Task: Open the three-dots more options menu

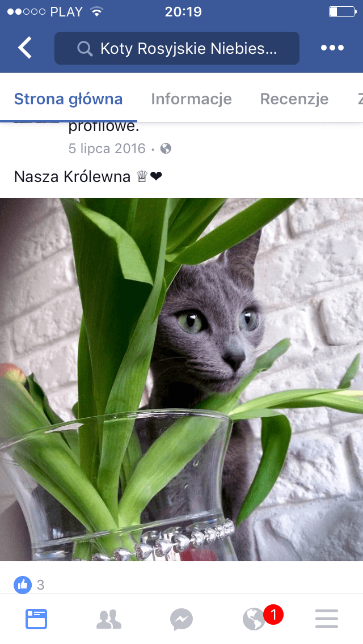Action: click(332, 48)
